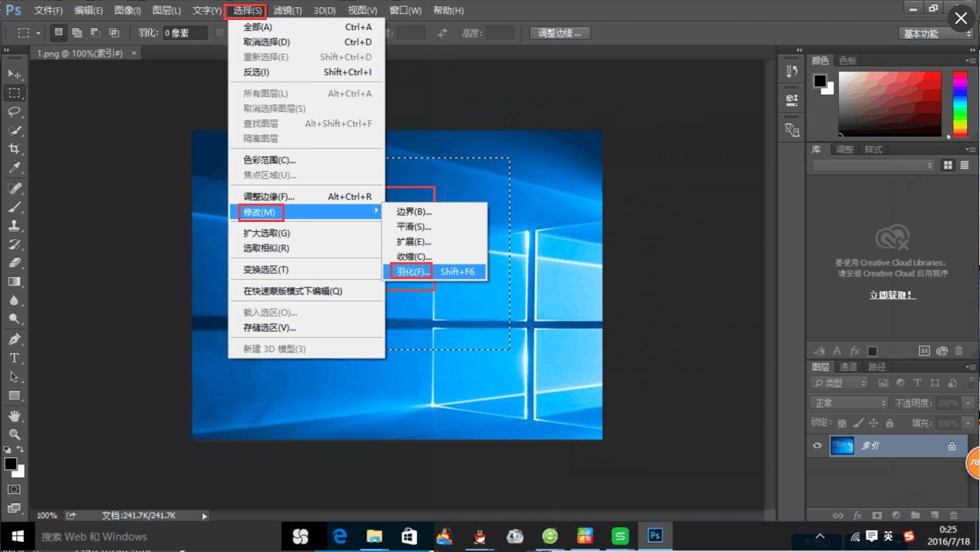
Task: Toggle type layer filter in Layers panel
Action: 918,383
